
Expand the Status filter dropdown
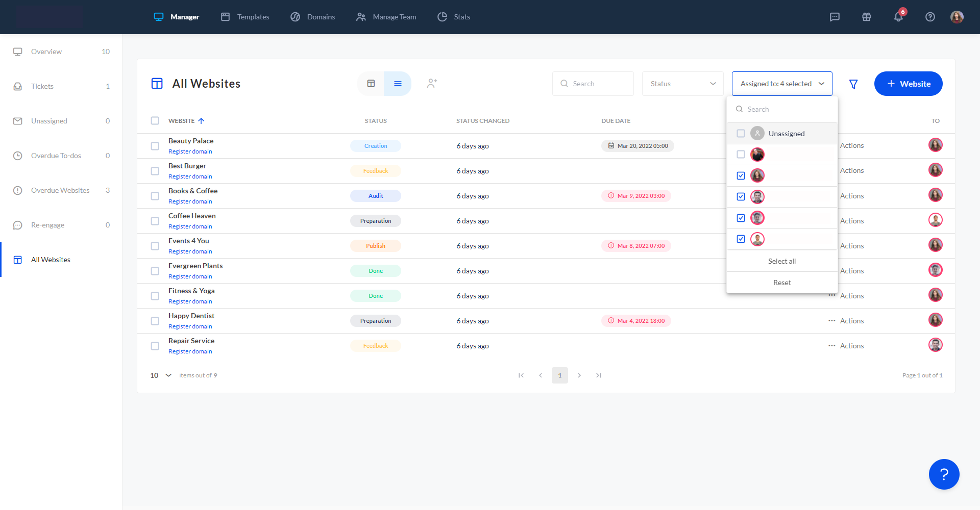(x=682, y=84)
